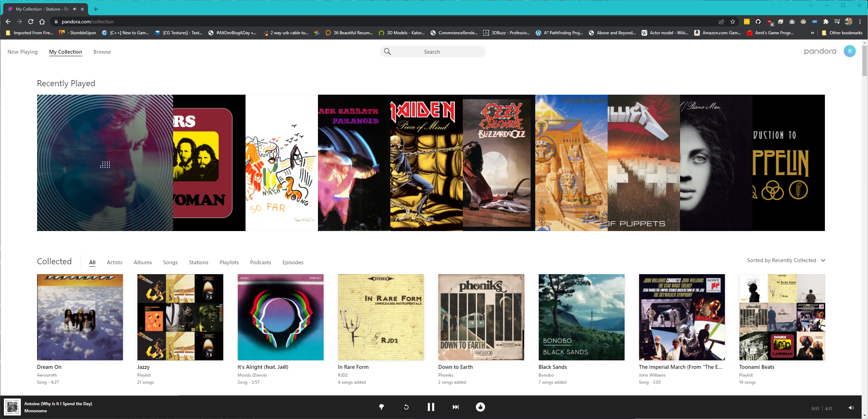This screenshot has height=419, width=868.
Task: Open the 3D Models Kator bookmark
Action: 402,33
